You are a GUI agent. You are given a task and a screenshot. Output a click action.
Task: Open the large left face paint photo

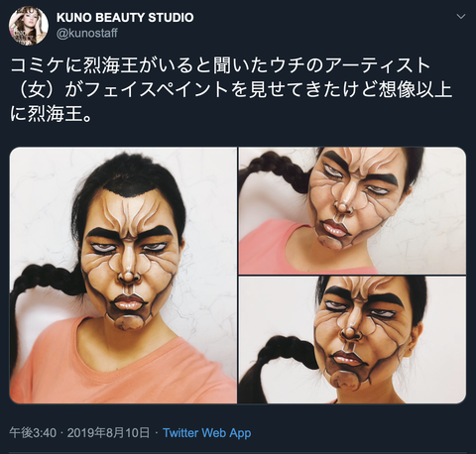click(123, 276)
